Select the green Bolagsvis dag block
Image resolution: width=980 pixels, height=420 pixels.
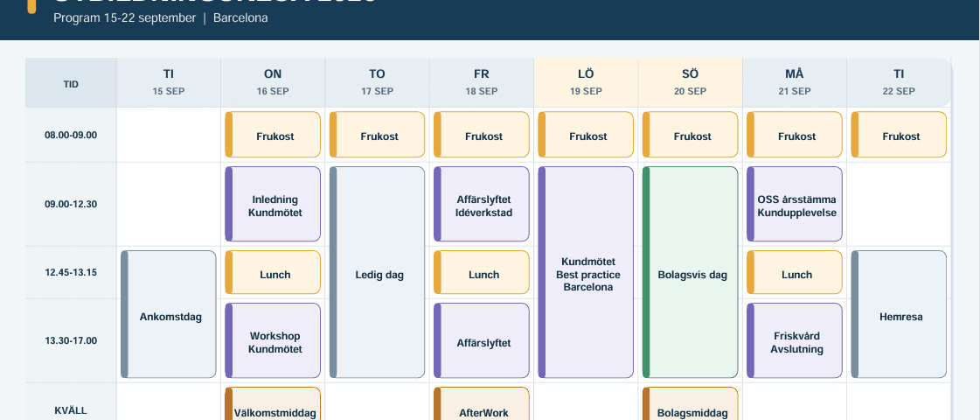pyautogui.click(x=690, y=272)
